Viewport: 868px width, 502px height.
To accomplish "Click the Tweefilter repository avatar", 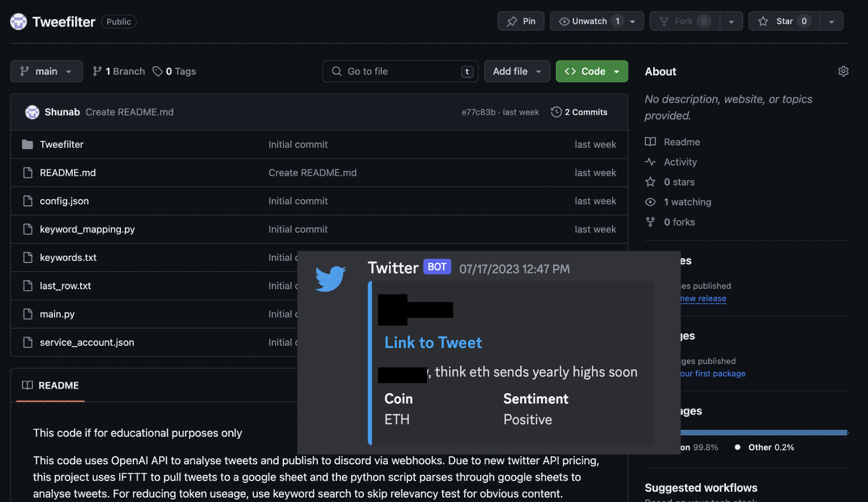I will (x=19, y=22).
